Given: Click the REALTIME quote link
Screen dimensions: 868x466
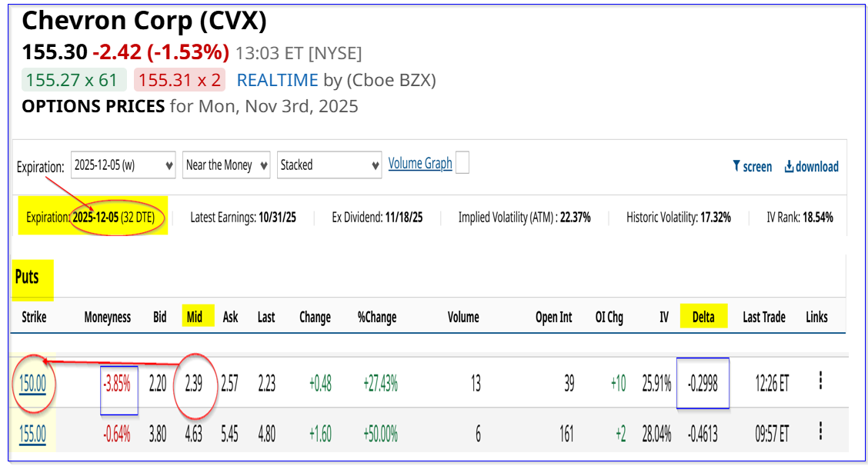Looking at the screenshot, I should tap(277, 80).
